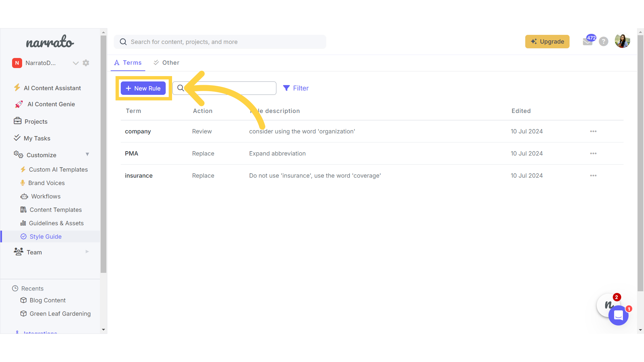The image size is (644, 362).
Task: Open Brand Voices in sidebar
Action: pyautogui.click(x=46, y=183)
